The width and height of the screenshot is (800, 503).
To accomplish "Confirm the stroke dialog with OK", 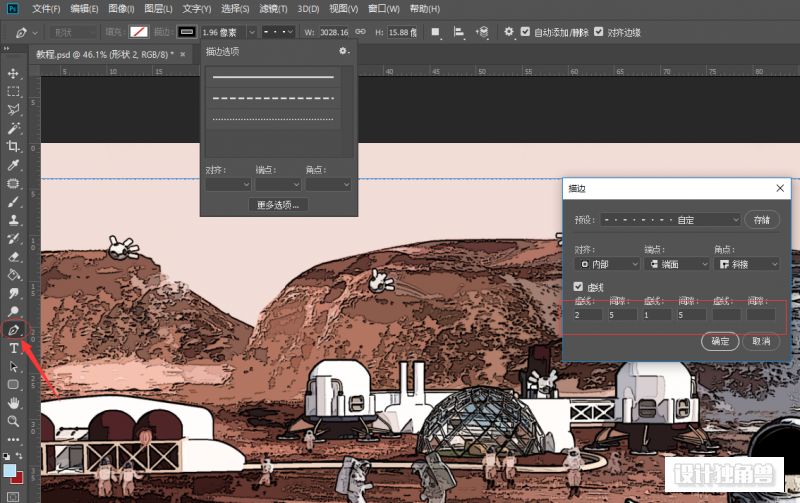I will 720,341.
